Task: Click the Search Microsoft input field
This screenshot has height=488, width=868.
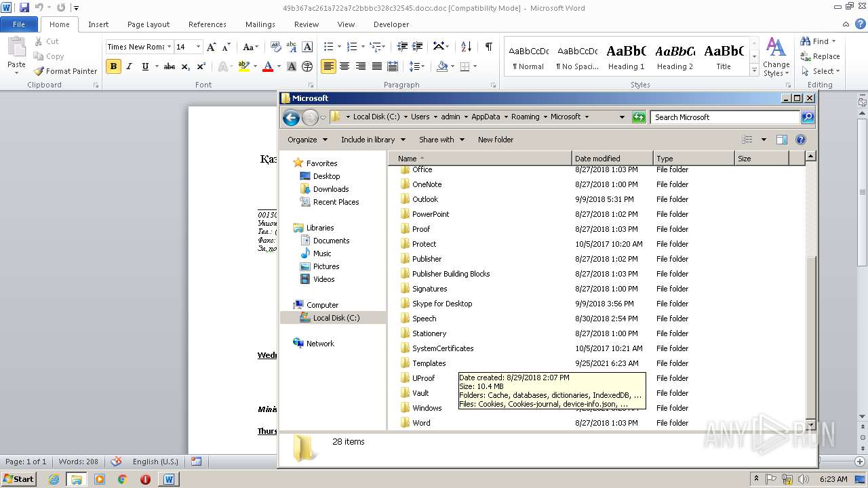Action: tap(725, 117)
